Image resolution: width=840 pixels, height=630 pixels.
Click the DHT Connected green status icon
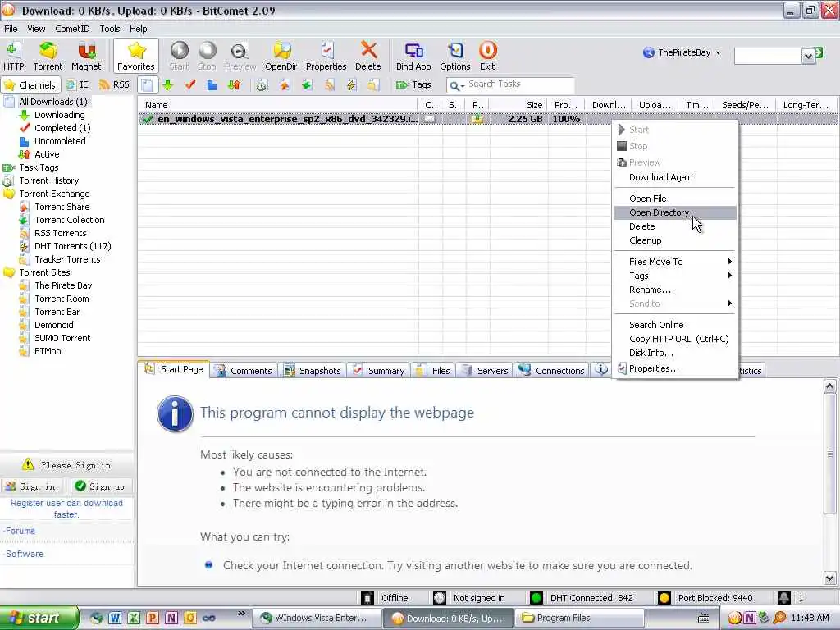click(536, 598)
